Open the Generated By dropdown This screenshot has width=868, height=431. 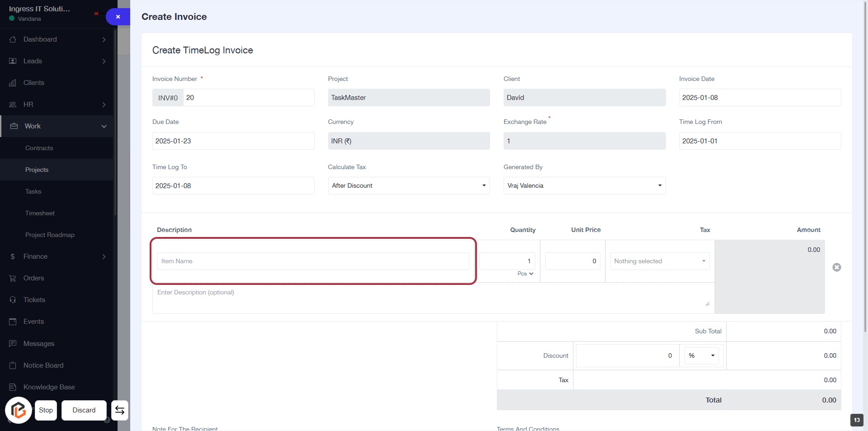point(584,185)
